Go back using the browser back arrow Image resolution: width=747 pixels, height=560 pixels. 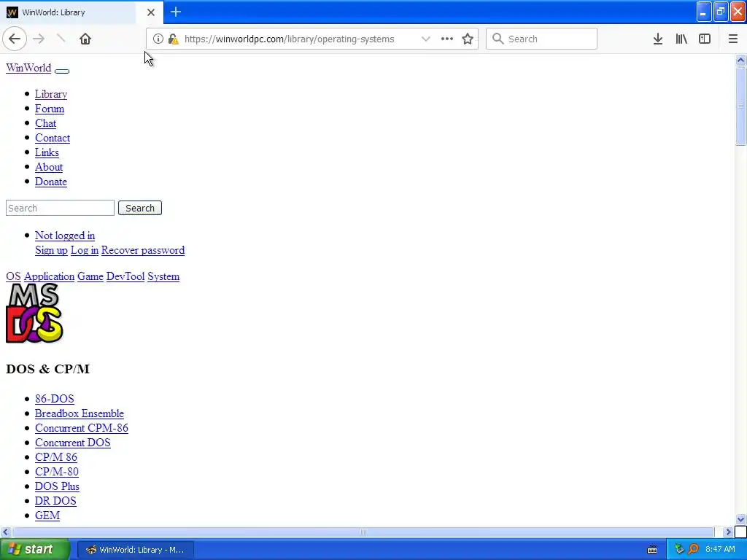pos(15,39)
